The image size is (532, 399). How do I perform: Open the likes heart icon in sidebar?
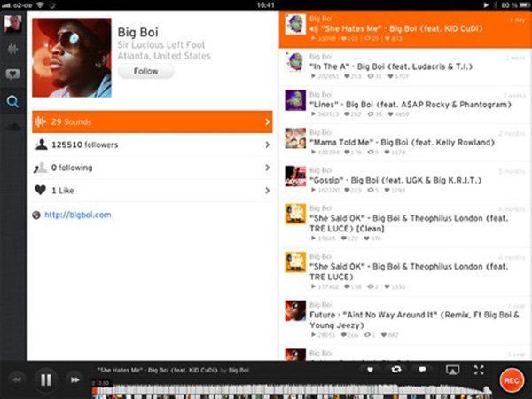coord(13,74)
